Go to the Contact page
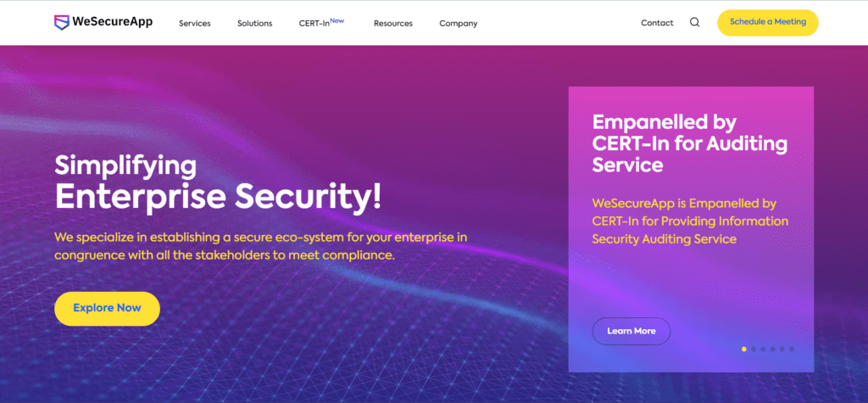 click(657, 23)
